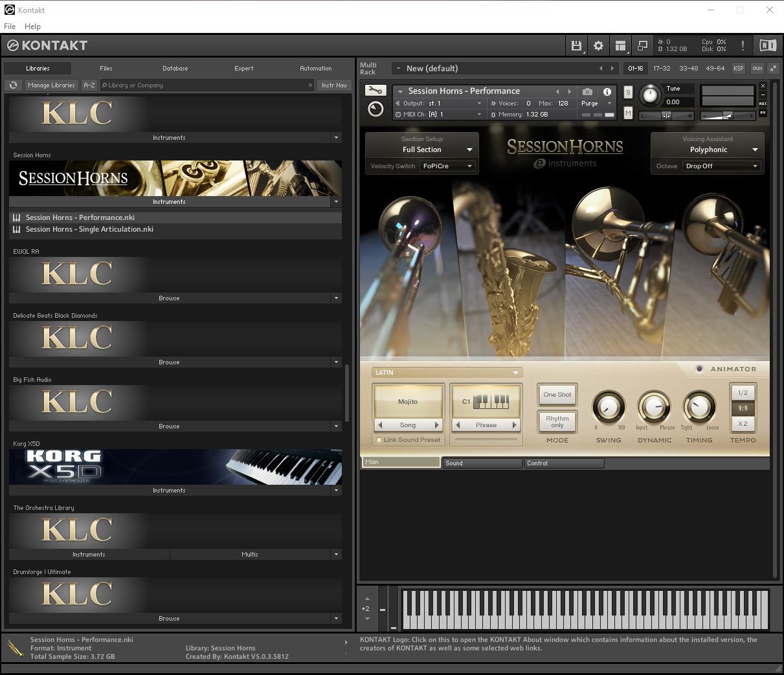The height and width of the screenshot is (675, 784).
Task: Select previous Phrase with left arrow
Action: pyautogui.click(x=458, y=425)
